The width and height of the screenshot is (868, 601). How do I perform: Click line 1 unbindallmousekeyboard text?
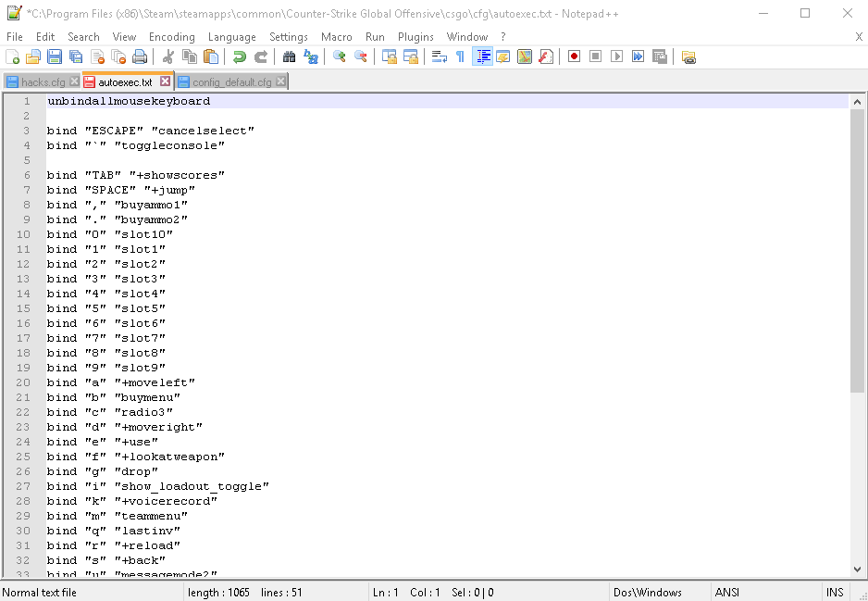click(x=129, y=101)
